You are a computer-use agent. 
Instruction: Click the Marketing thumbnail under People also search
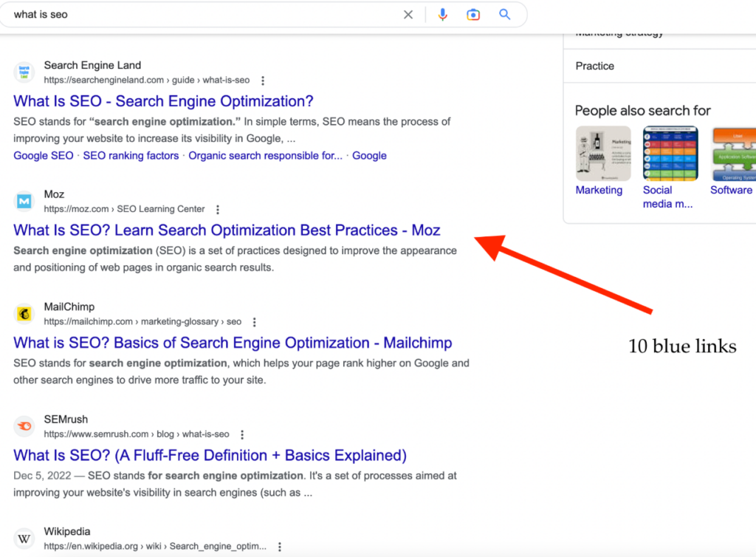[603, 153]
